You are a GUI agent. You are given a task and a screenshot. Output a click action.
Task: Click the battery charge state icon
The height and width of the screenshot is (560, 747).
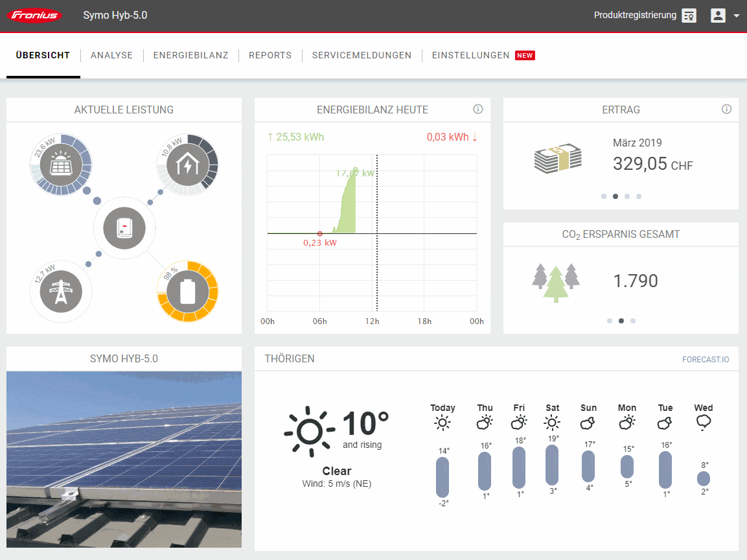(188, 292)
